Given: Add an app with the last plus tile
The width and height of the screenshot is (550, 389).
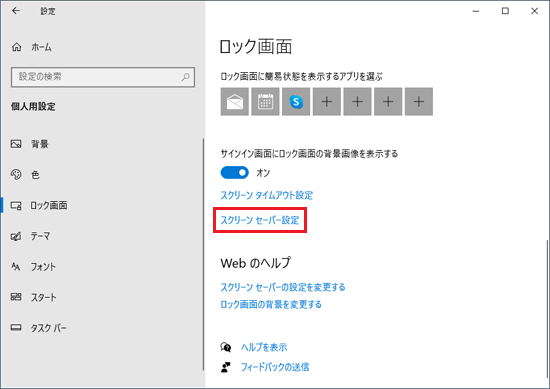Looking at the screenshot, I should point(419,102).
